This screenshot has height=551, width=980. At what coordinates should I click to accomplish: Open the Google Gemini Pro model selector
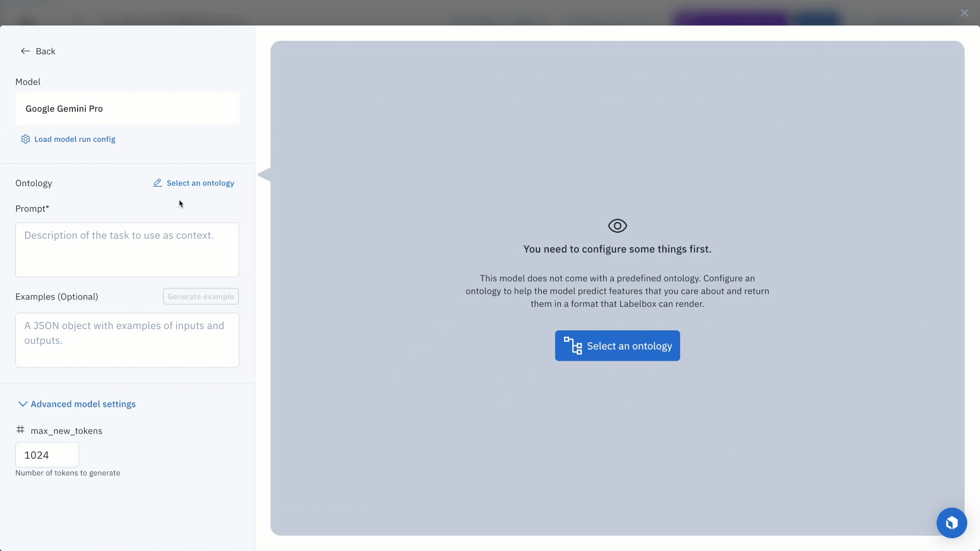[x=127, y=109]
